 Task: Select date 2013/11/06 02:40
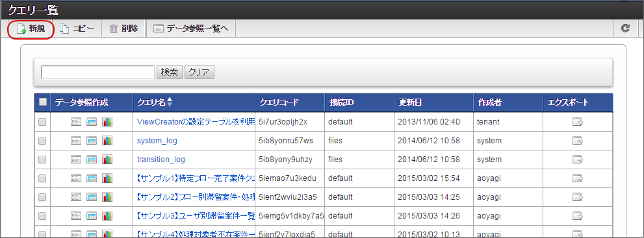coord(429,122)
